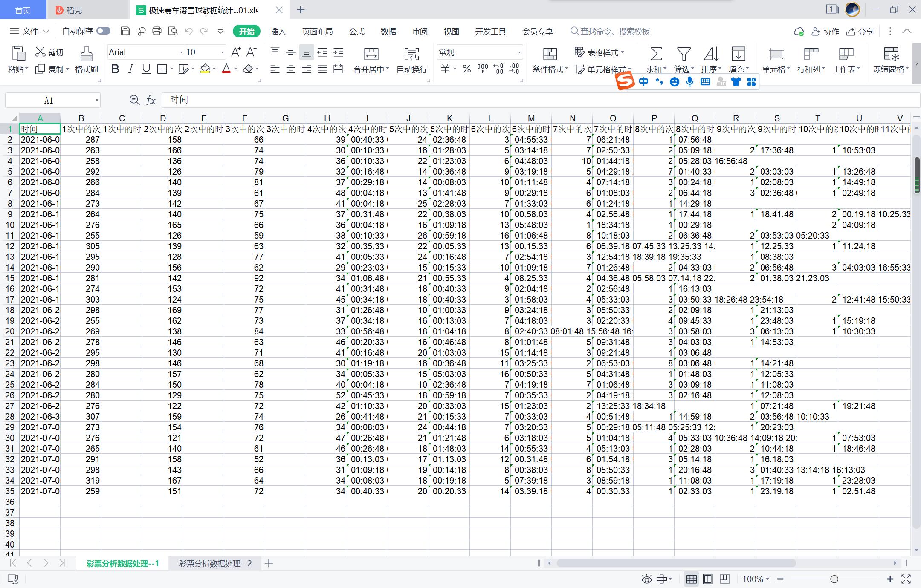Expand the font size dropdown

pyautogui.click(x=222, y=52)
